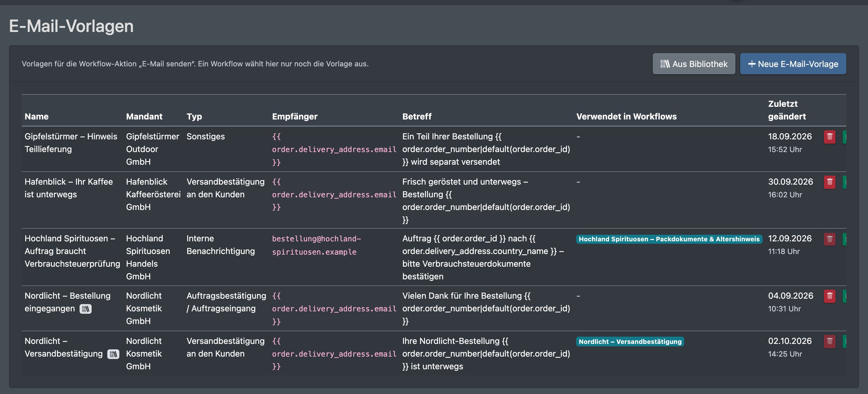This screenshot has width=868, height=394.
Task: Select template name Hafenblick – Ihr Kaffee ist unterwegs
Action: click(68, 188)
